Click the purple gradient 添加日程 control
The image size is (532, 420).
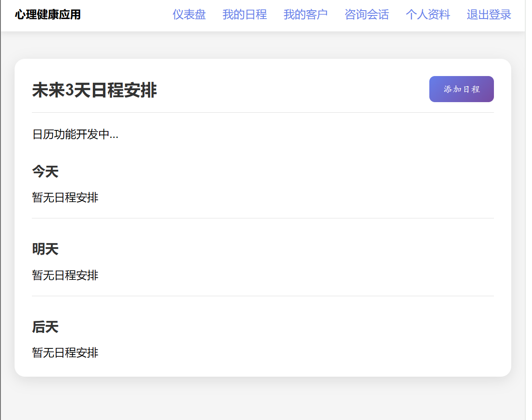click(461, 89)
